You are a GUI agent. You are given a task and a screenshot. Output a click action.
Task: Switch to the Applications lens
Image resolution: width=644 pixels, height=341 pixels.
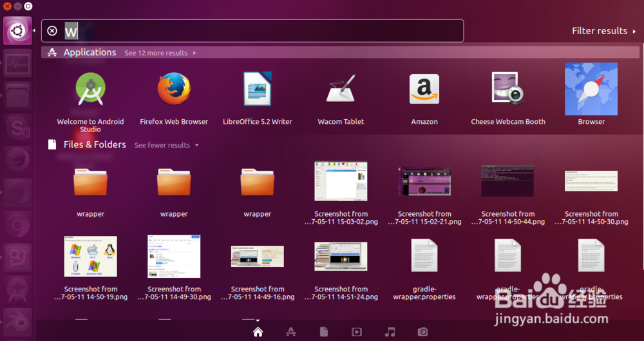(x=291, y=331)
